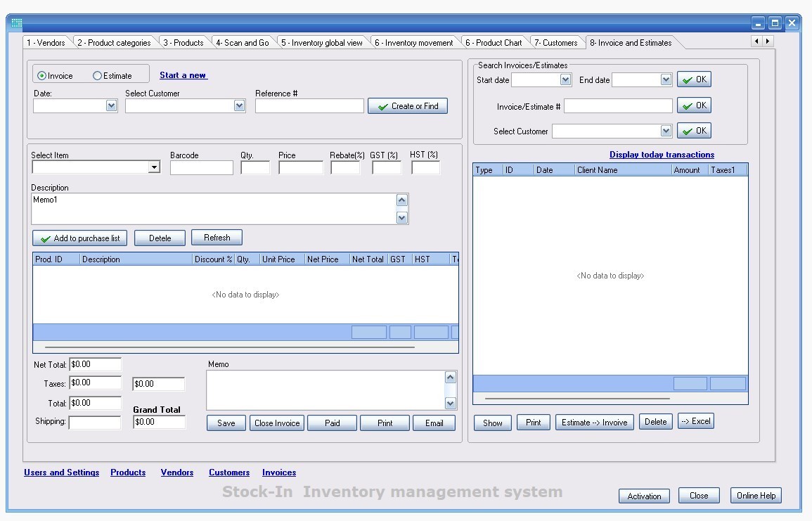Click the Online Help button
This screenshot has width=812, height=521.
756,496
